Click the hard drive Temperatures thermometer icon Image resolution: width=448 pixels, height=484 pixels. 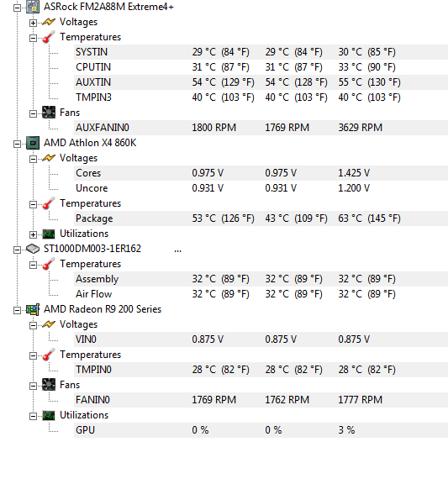[x=49, y=264]
